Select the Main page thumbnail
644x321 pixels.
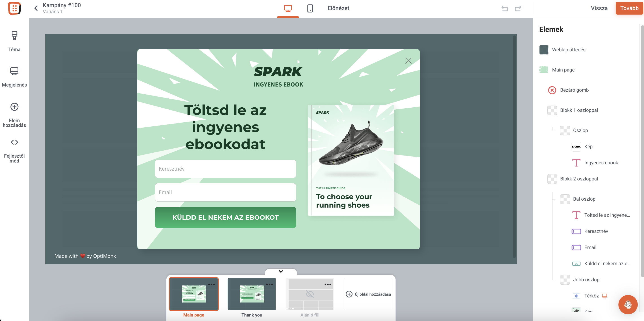pos(194,294)
